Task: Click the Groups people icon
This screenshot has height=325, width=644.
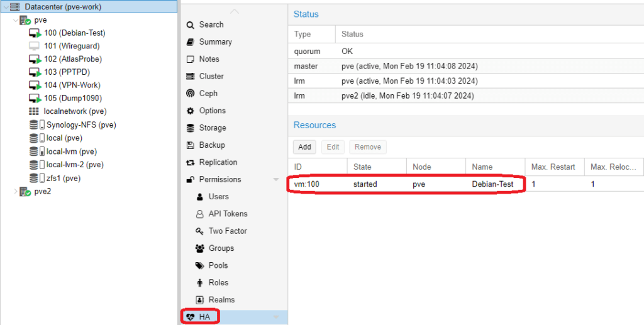Action: (200, 248)
